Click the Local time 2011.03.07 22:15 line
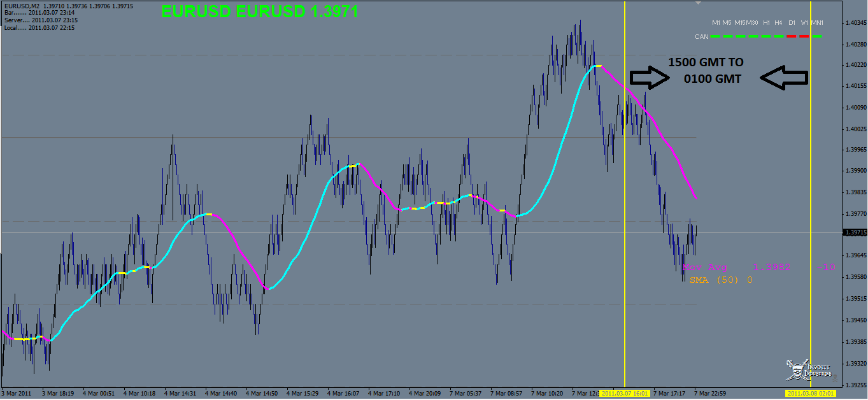868x400 pixels. (x=40, y=28)
